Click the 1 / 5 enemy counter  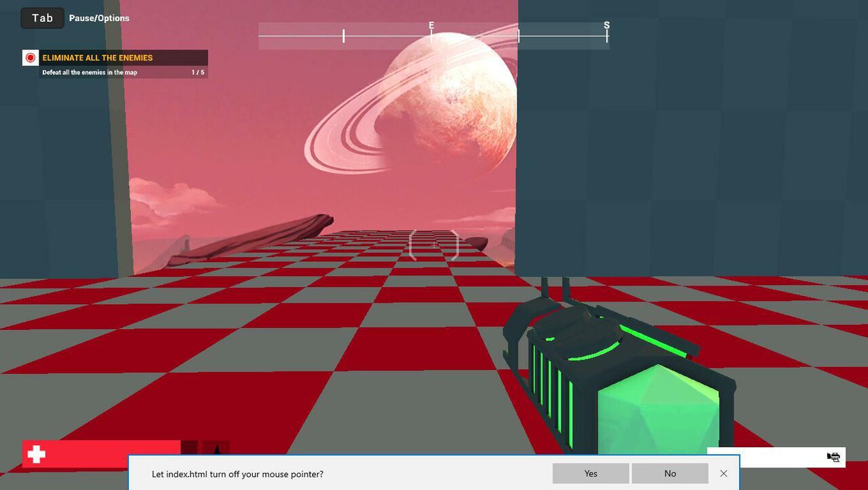coord(198,73)
